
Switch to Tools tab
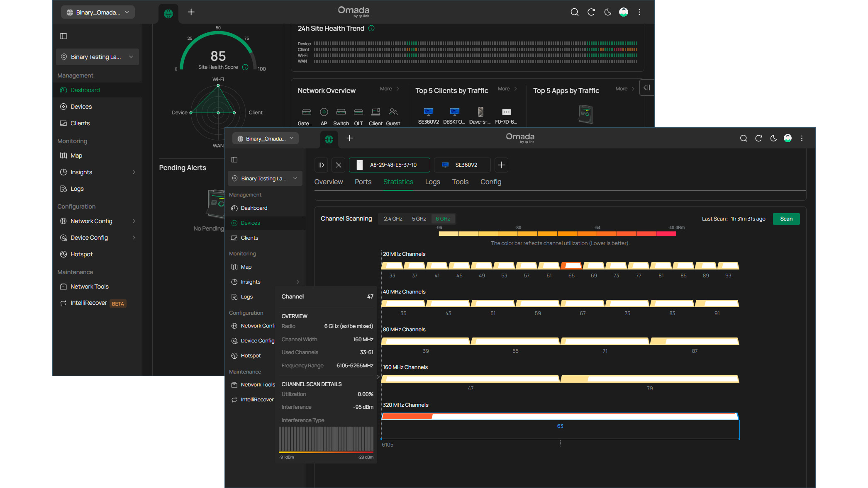pos(460,182)
